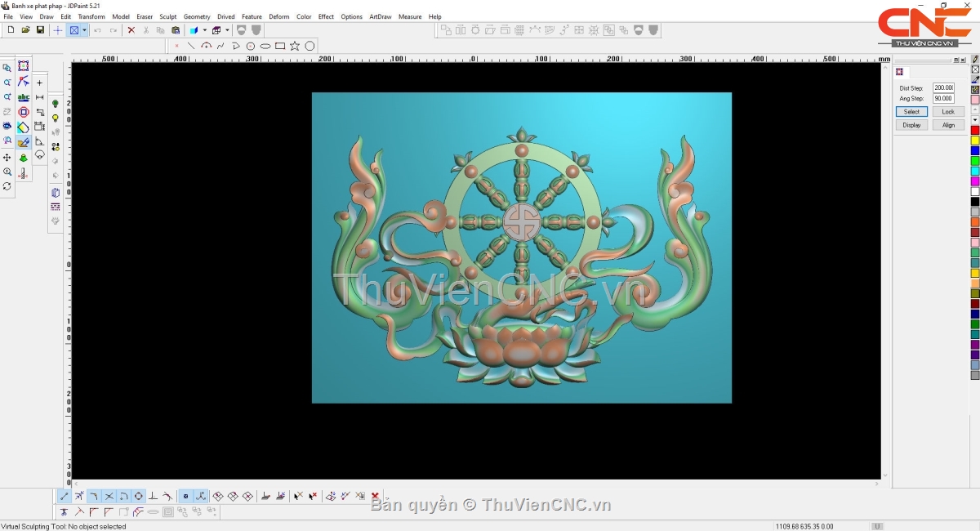Select the star shape drawing tool
980x531 pixels.
coord(295,46)
